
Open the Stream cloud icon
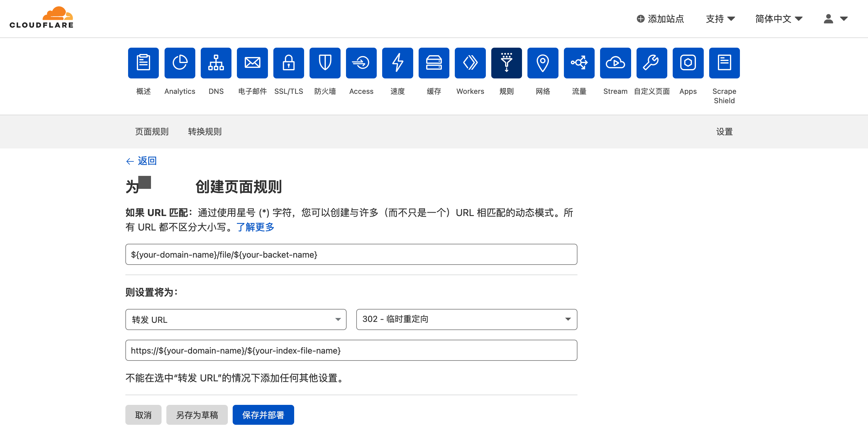pyautogui.click(x=615, y=63)
